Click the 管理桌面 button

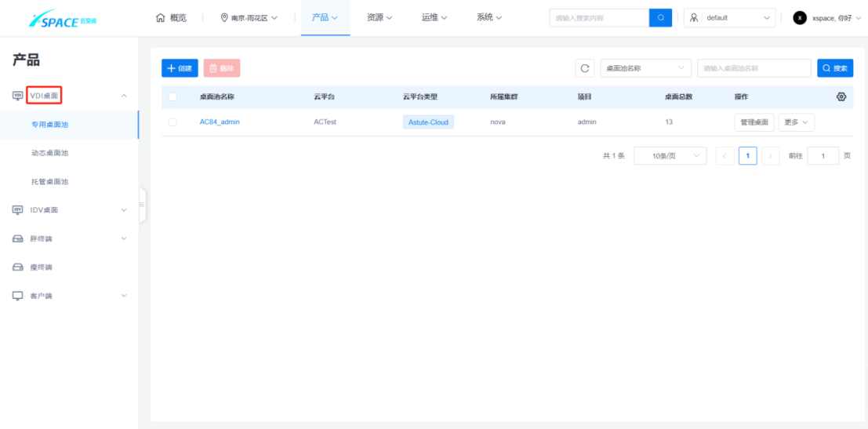point(754,122)
